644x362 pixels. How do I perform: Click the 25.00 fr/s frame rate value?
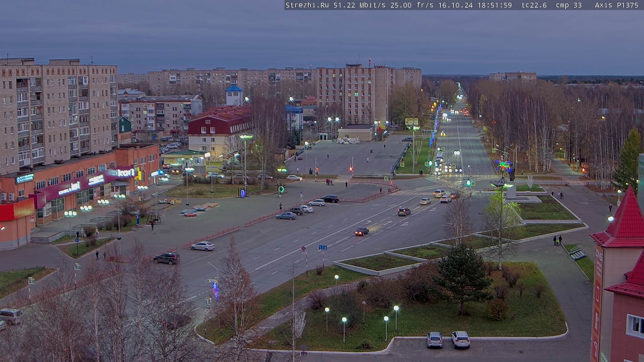412,5
